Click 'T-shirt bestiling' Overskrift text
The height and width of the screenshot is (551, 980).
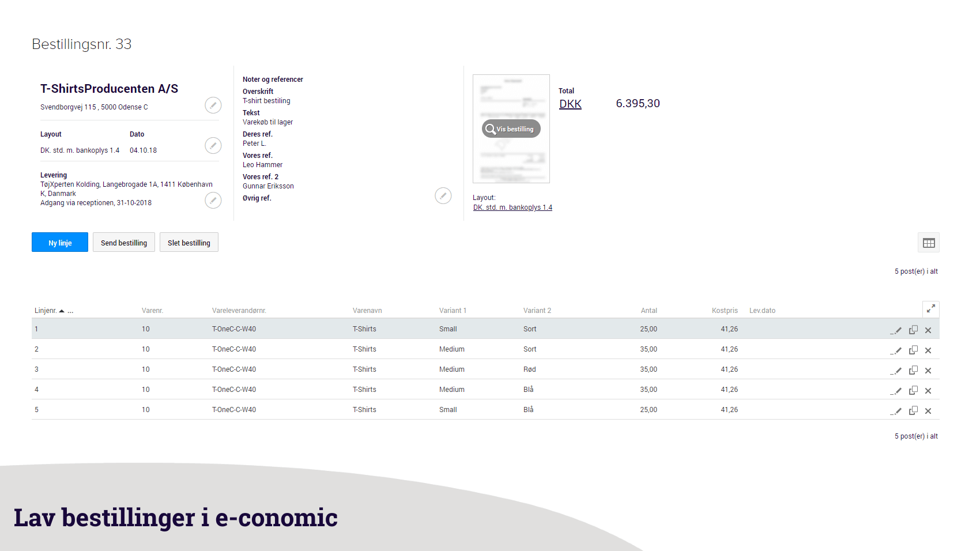click(266, 101)
